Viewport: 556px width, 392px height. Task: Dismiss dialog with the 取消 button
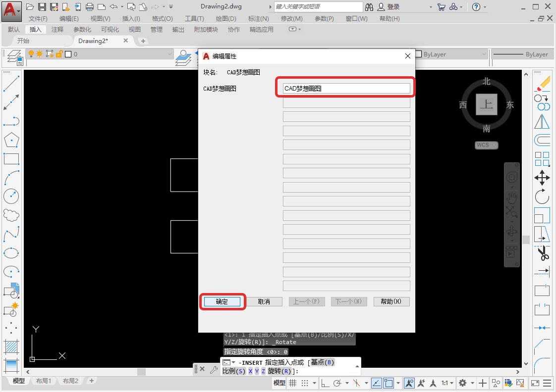pos(264,301)
